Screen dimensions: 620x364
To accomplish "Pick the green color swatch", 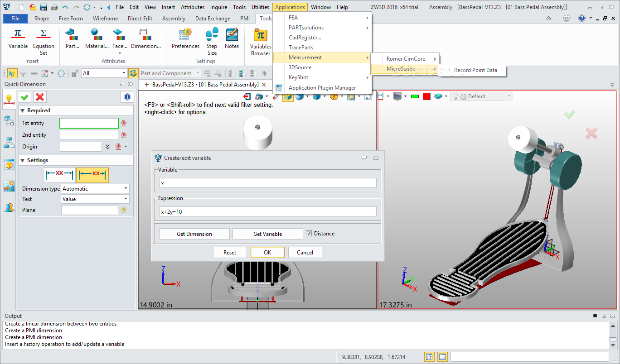I will [415, 96].
